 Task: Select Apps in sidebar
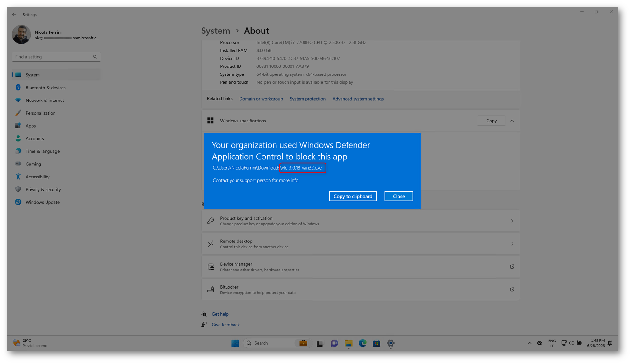(x=56, y=126)
